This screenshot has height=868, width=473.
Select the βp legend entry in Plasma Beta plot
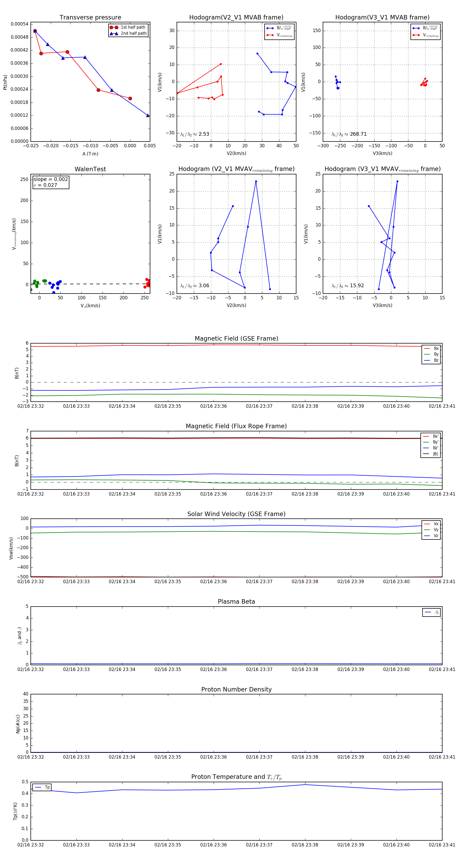[x=432, y=612]
